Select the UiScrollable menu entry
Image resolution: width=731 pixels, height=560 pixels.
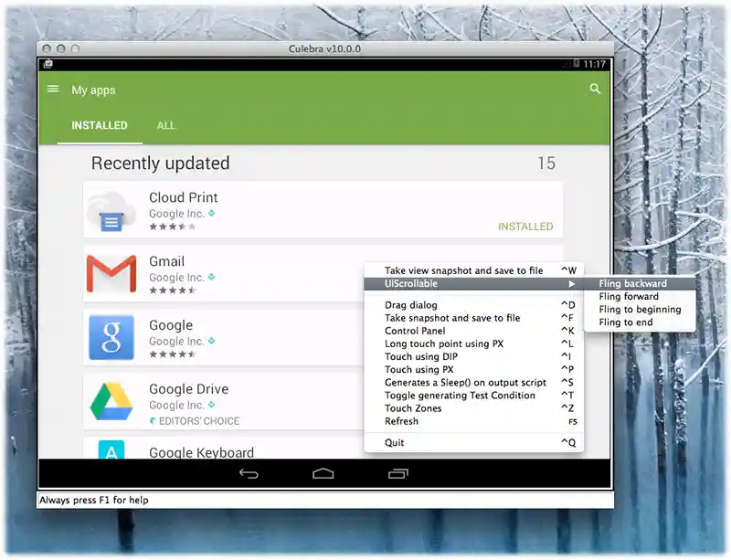coord(473,283)
